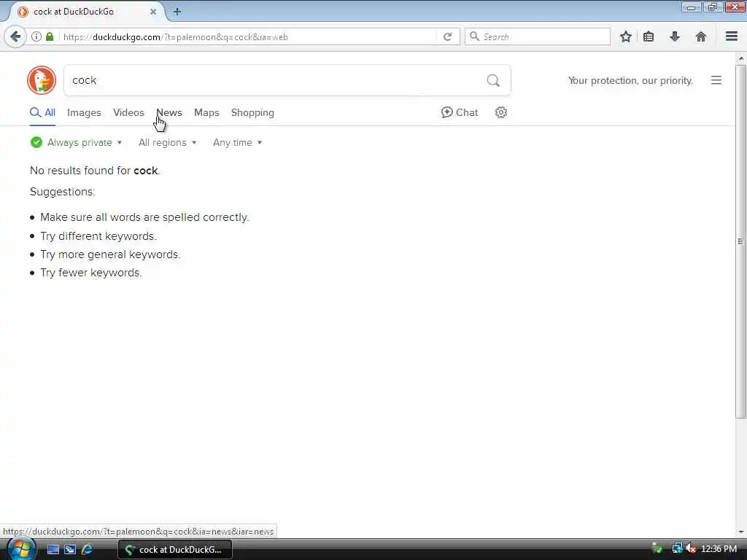Switch to the Shopping tab
Screen dimensions: 747x560
pyautogui.click(x=252, y=112)
